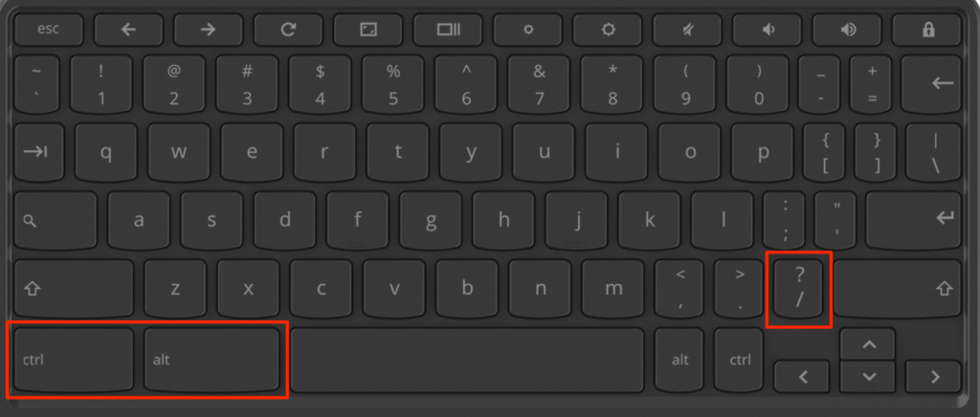Click the search magnifier key

pyautogui.click(x=56, y=220)
